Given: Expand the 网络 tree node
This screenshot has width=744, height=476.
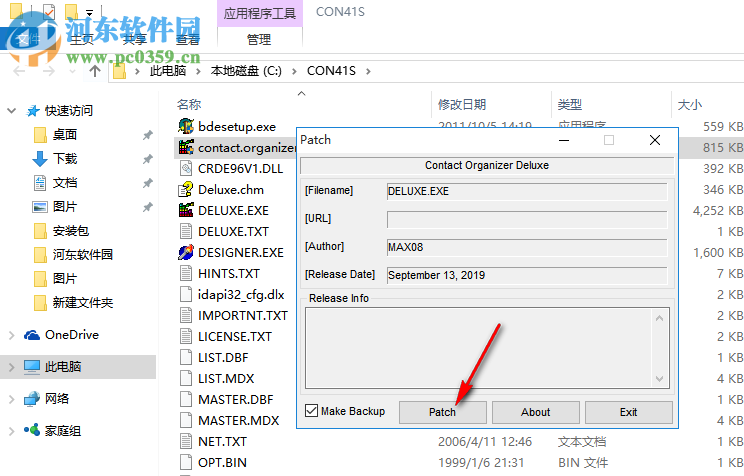Looking at the screenshot, I should tap(12, 399).
